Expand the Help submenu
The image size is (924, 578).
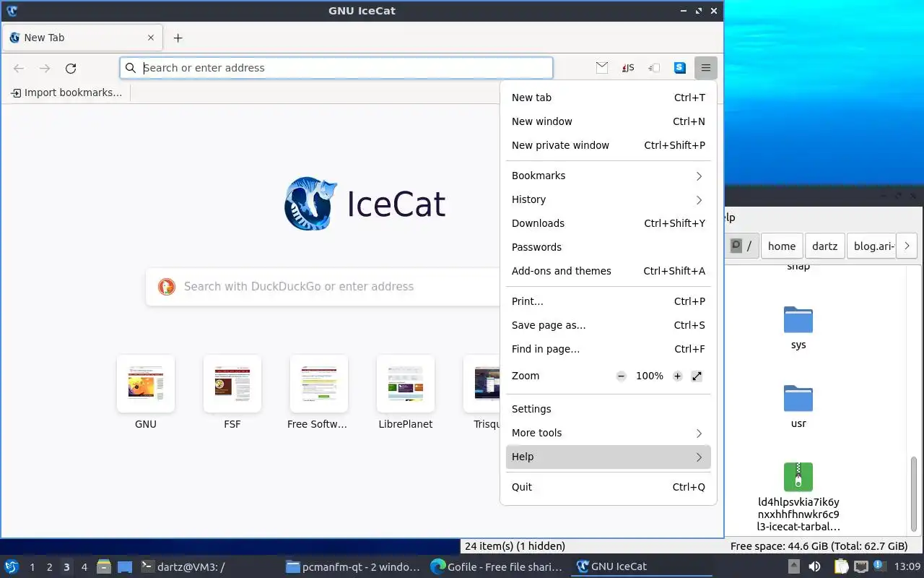point(608,457)
